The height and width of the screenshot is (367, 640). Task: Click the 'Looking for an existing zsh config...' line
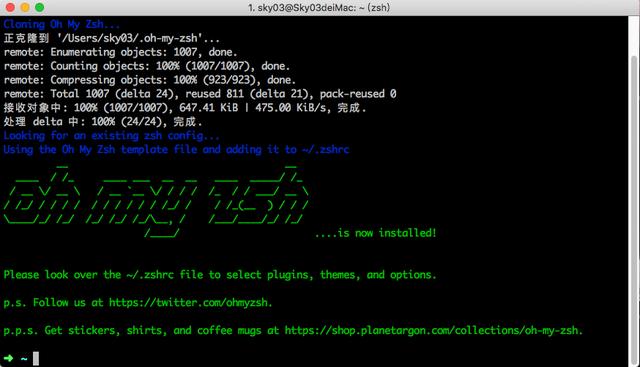tap(111, 136)
